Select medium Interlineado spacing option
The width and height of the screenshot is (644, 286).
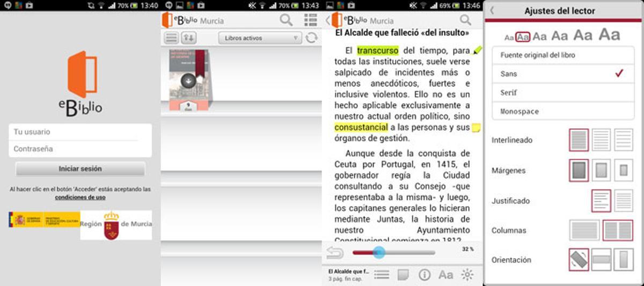[x=601, y=140]
